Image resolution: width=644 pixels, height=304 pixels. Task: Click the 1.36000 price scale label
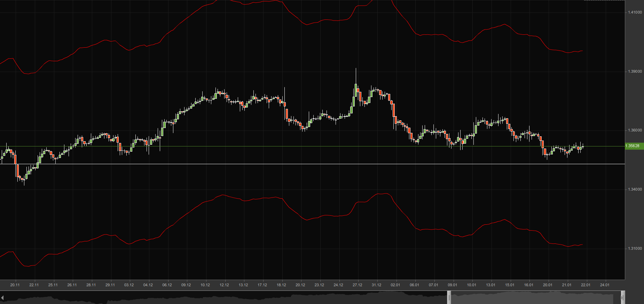coord(635,130)
